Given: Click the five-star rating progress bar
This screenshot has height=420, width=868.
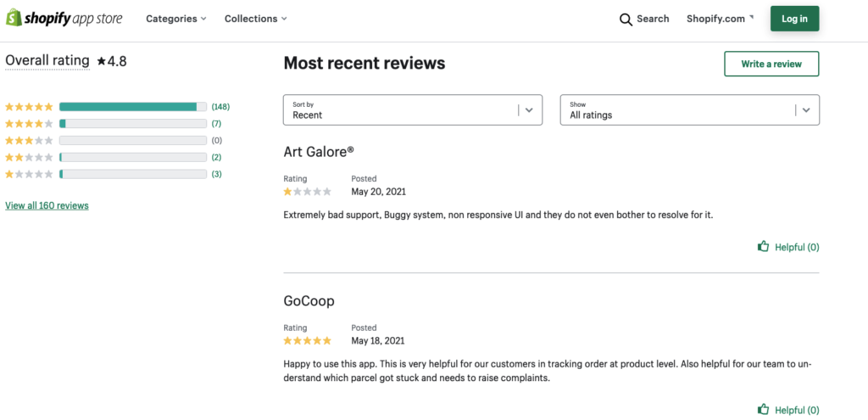Looking at the screenshot, I should (x=132, y=107).
